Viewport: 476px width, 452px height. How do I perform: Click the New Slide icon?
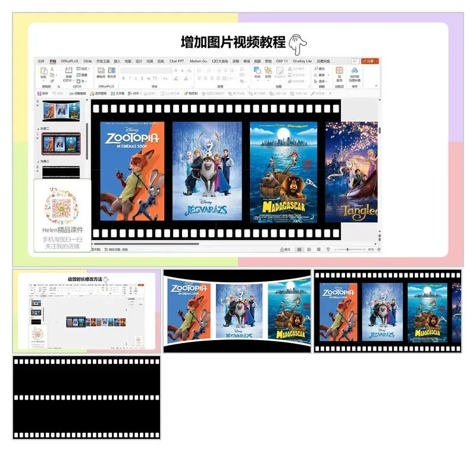pyautogui.click(x=68, y=70)
